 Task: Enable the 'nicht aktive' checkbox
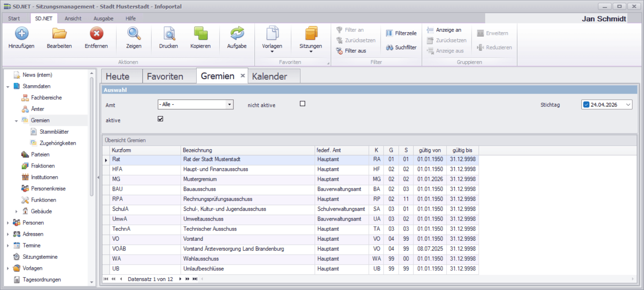click(x=302, y=104)
